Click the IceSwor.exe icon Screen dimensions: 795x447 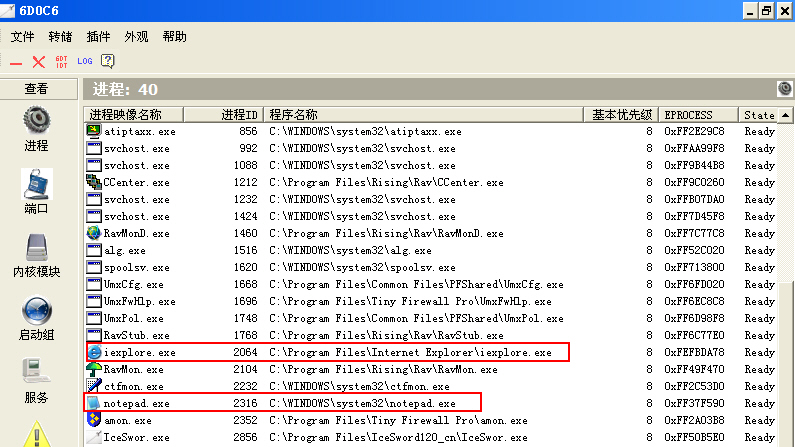coord(93,437)
